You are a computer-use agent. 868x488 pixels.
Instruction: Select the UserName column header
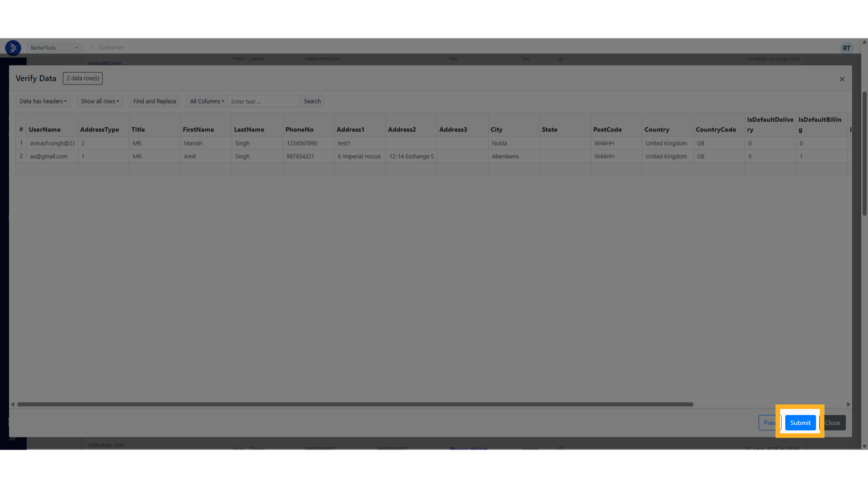point(45,130)
